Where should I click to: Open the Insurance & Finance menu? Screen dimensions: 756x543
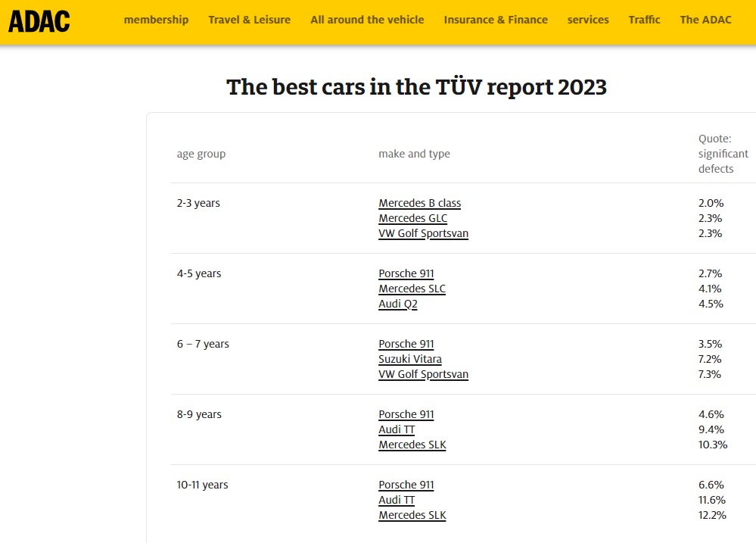coord(496,20)
